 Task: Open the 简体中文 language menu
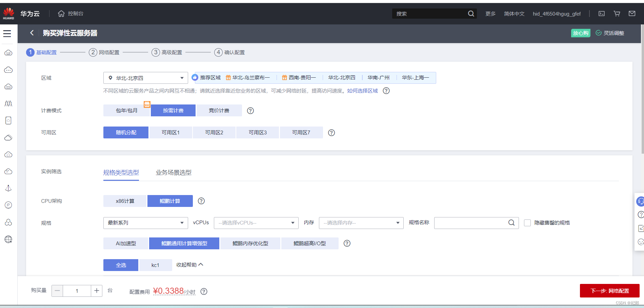(x=514, y=14)
